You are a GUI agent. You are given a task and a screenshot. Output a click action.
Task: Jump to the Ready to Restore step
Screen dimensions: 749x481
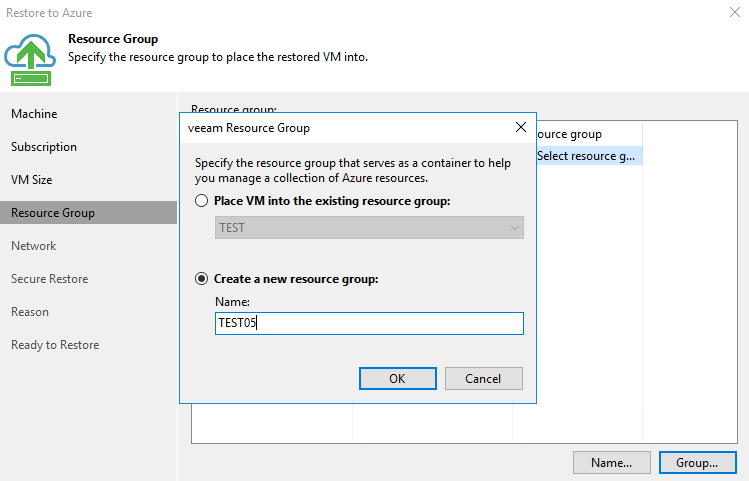(x=55, y=344)
